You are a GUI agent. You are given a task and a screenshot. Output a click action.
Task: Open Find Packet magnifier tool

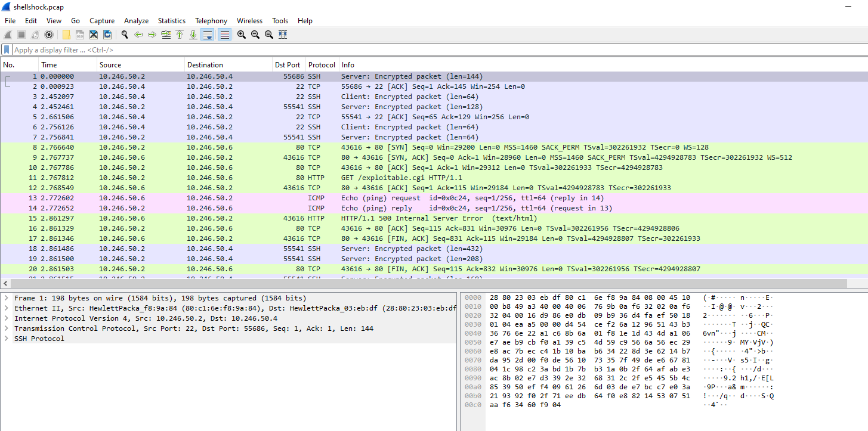click(125, 35)
